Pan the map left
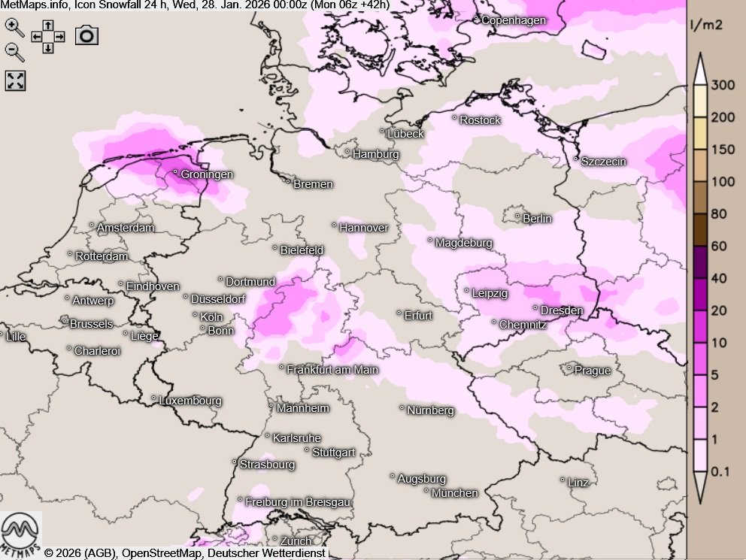Image resolution: width=746 pixels, height=560 pixels. [x=36, y=36]
